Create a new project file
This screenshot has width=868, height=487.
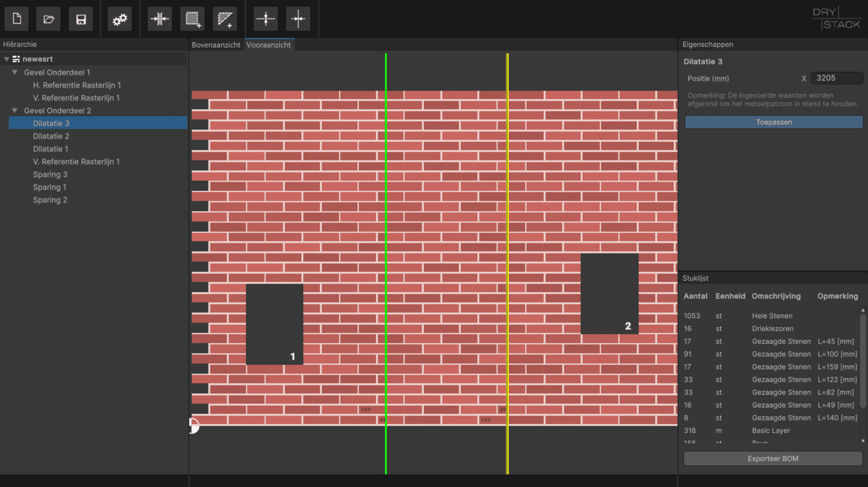(x=16, y=19)
